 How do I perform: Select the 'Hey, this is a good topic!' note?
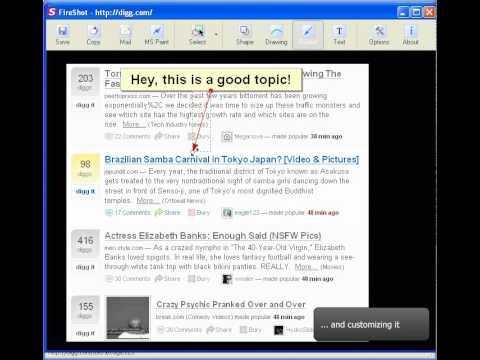(211, 80)
